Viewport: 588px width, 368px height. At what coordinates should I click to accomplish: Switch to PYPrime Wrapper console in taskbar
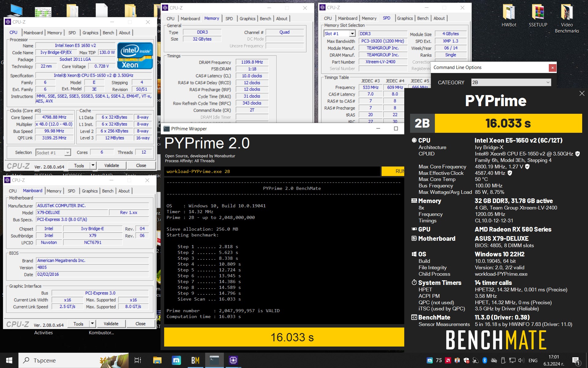(214, 360)
